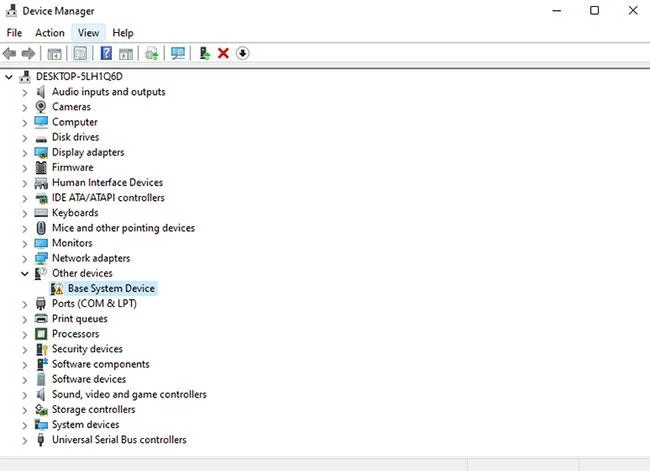Expand the IDE ATA/ATAPI controllers category
The height and width of the screenshot is (471, 650).
point(24,199)
